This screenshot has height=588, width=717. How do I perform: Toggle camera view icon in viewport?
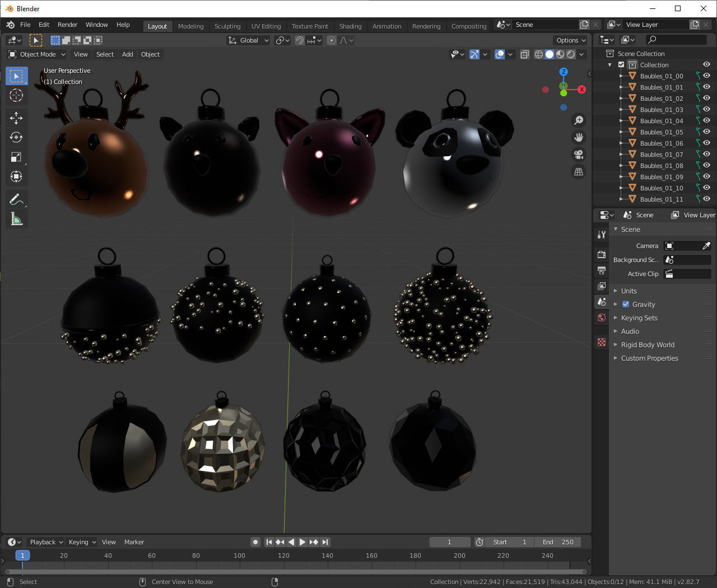click(x=579, y=155)
